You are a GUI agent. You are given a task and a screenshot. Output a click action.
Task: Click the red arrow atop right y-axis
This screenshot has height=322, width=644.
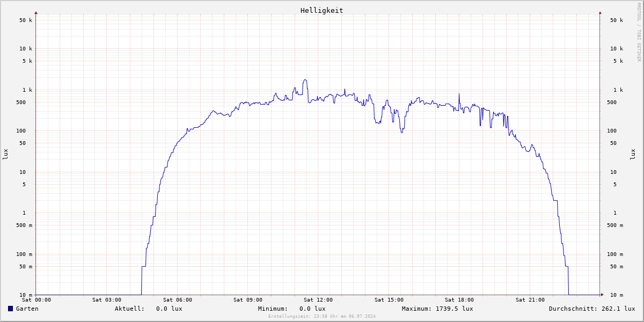pyautogui.click(x=600, y=12)
